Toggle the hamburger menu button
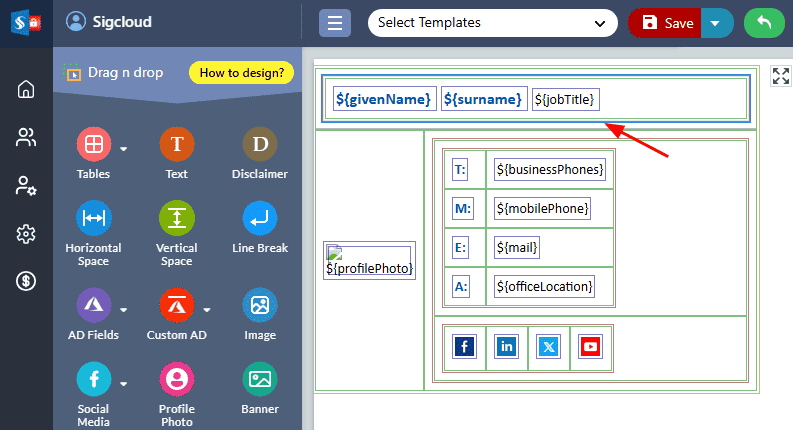The width and height of the screenshot is (793, 430). click(334, 23)
